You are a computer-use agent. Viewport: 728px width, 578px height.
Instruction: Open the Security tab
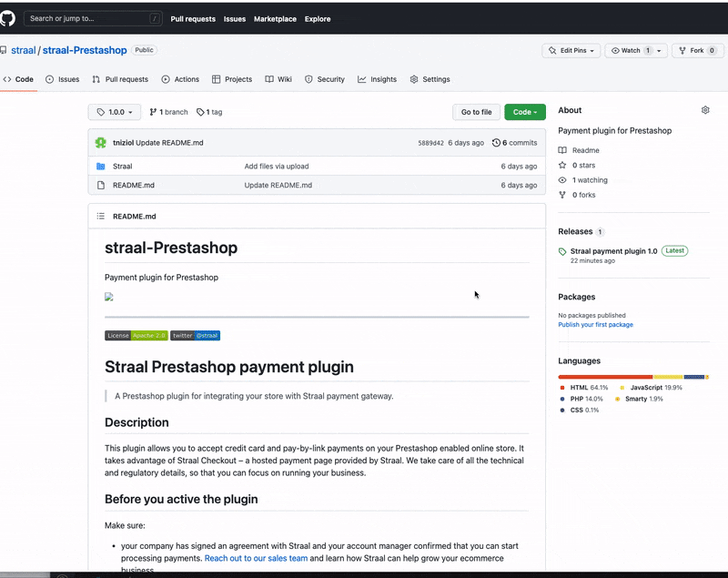[x=325, y=79]
